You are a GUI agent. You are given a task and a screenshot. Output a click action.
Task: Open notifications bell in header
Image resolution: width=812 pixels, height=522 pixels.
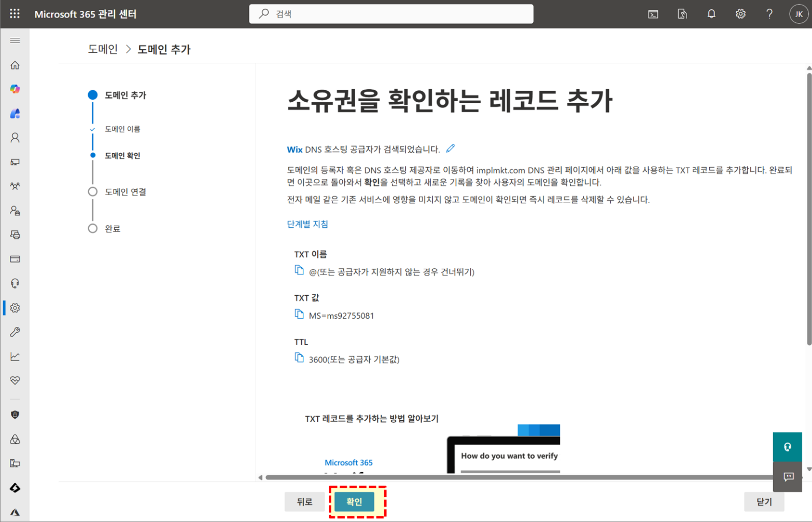(x=711, y=14)
